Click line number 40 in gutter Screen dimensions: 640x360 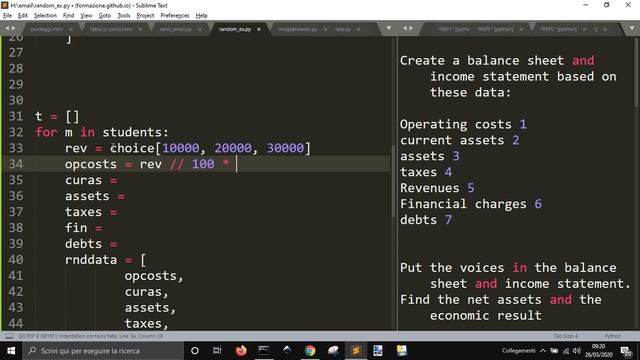pyautogui.click(x=16, y=260)
